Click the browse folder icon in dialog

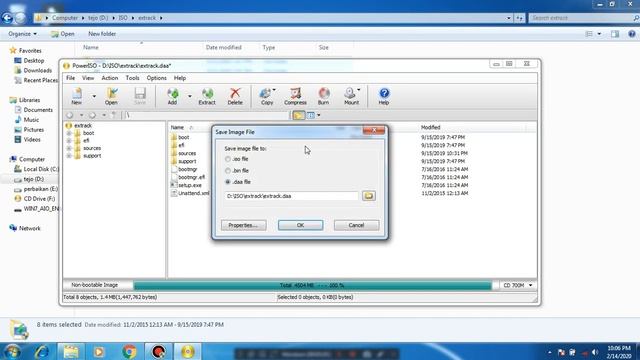[369, 196]
